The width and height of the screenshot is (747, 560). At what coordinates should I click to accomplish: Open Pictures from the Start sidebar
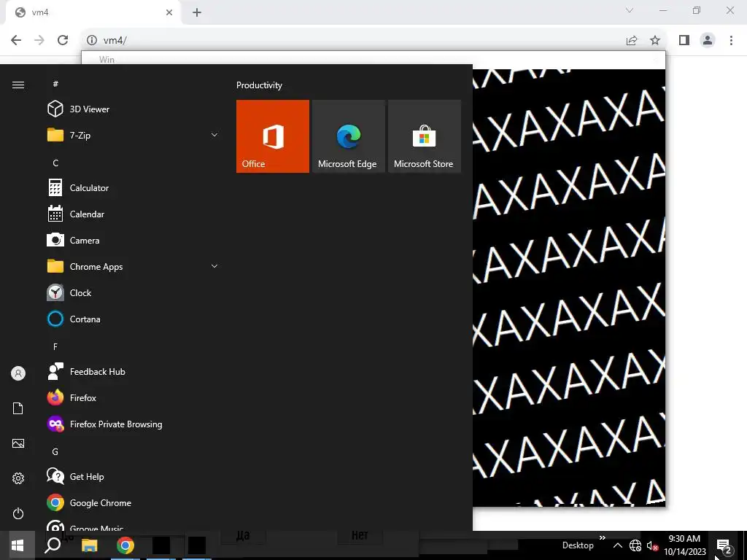pos(18,443)
